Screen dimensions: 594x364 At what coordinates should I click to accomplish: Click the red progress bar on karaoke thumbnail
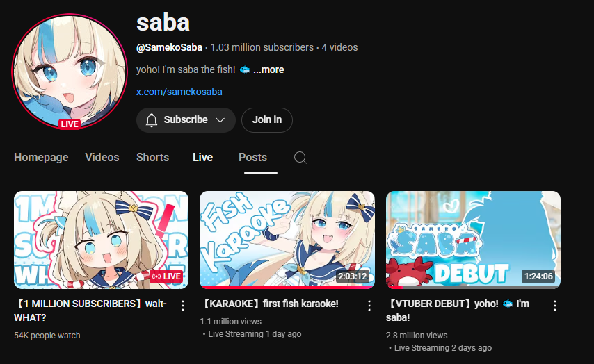287,287
